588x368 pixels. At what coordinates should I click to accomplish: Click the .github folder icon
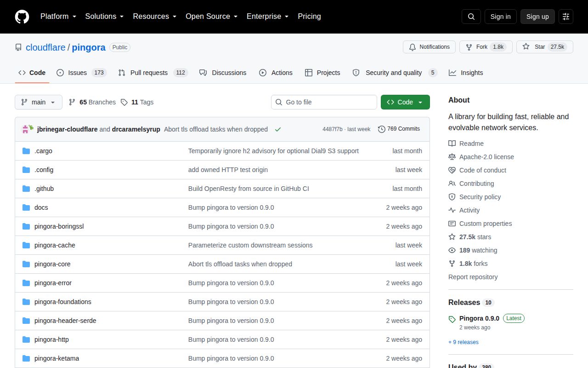point(26,189)
